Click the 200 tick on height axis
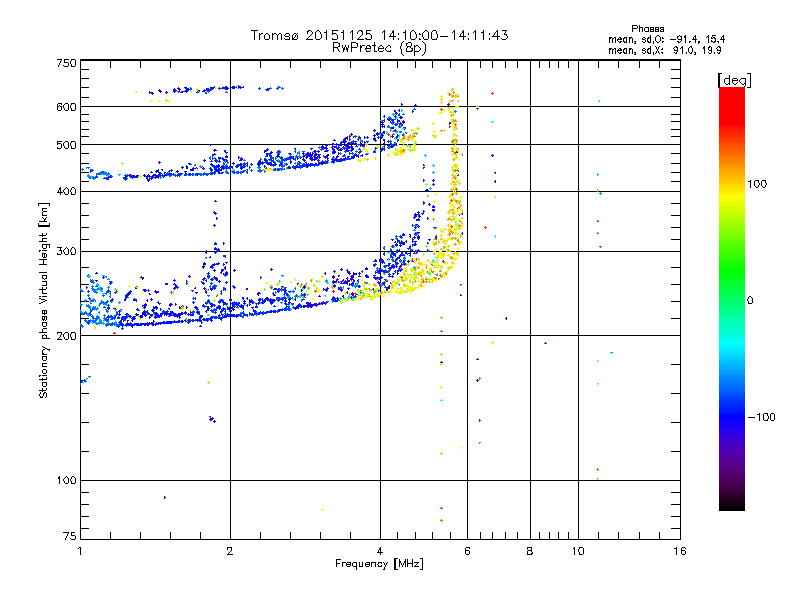Viewport: 800px width, 600px height. click(66, 336)
